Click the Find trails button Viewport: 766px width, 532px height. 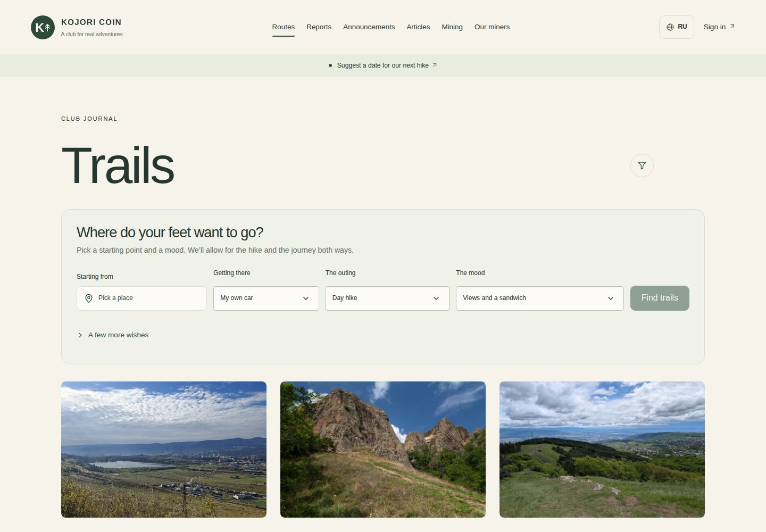pyautogui.click(x=660, y=298)
